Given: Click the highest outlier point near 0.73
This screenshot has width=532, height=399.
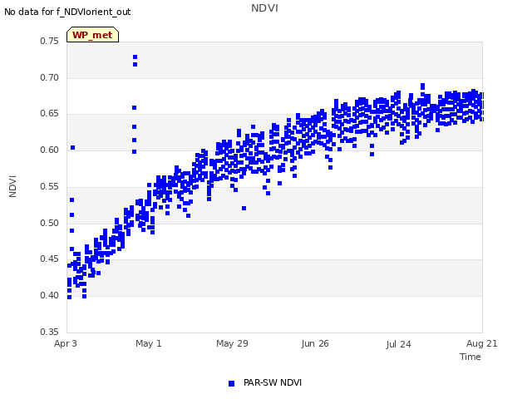Looking at the screenshot, I should (x=135, y=57).
